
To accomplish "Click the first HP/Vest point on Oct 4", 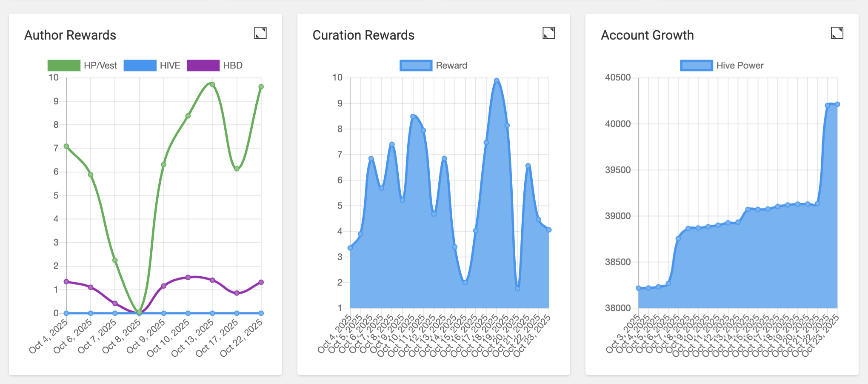I will coord(66,146).
